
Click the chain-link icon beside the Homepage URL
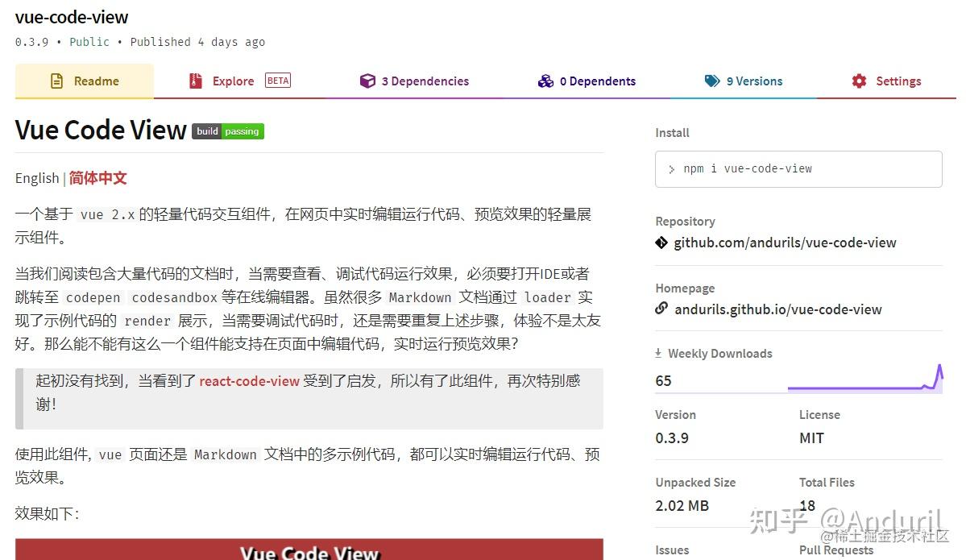click(661, 309)
